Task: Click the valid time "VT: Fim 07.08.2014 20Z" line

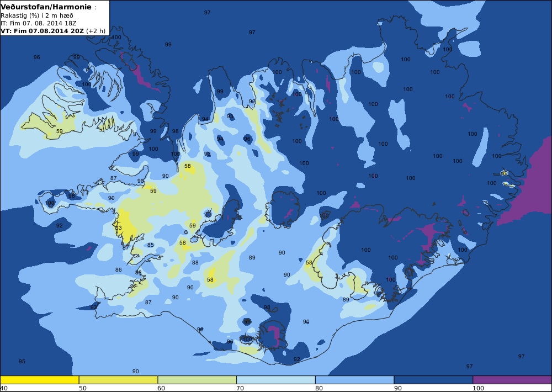Action: tap(53, 30)
